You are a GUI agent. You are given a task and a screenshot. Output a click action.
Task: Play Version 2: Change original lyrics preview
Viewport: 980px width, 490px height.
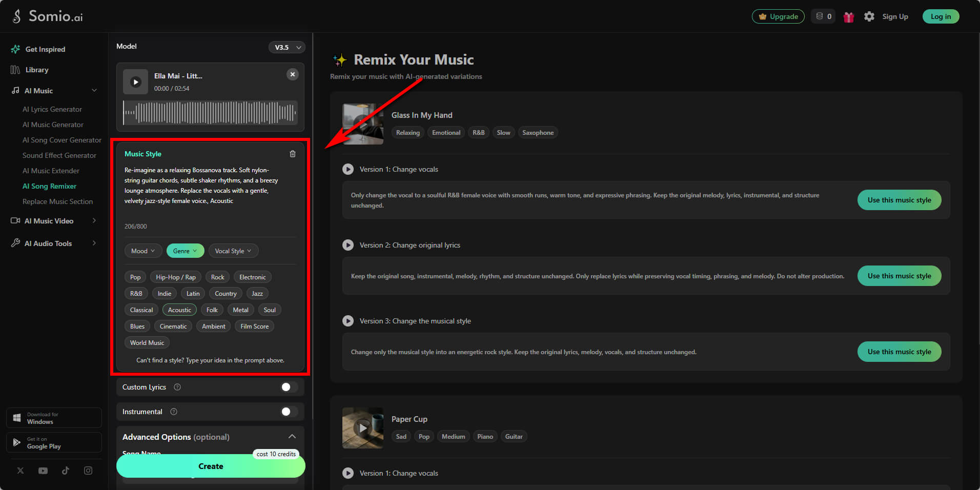348,245
